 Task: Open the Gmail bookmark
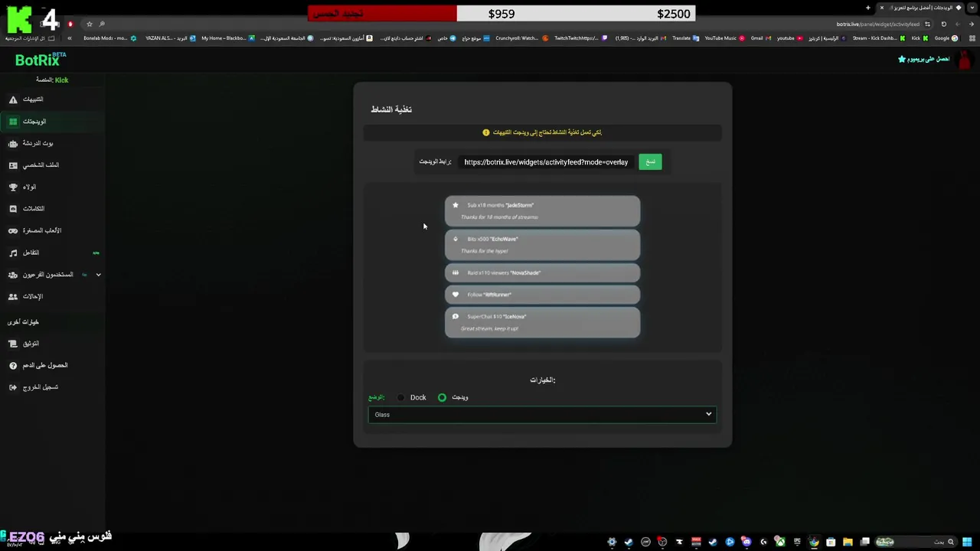(x=761, y=38)
